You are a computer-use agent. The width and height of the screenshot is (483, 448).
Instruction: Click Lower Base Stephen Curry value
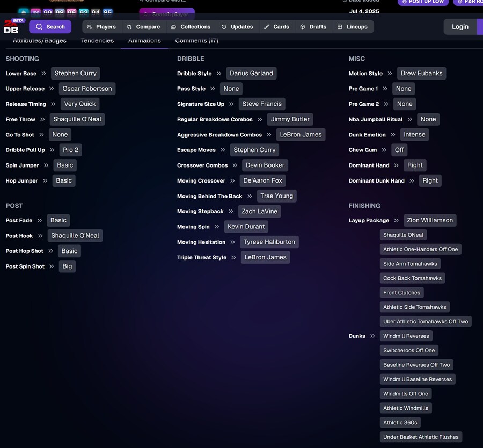[x=76, y=74]
